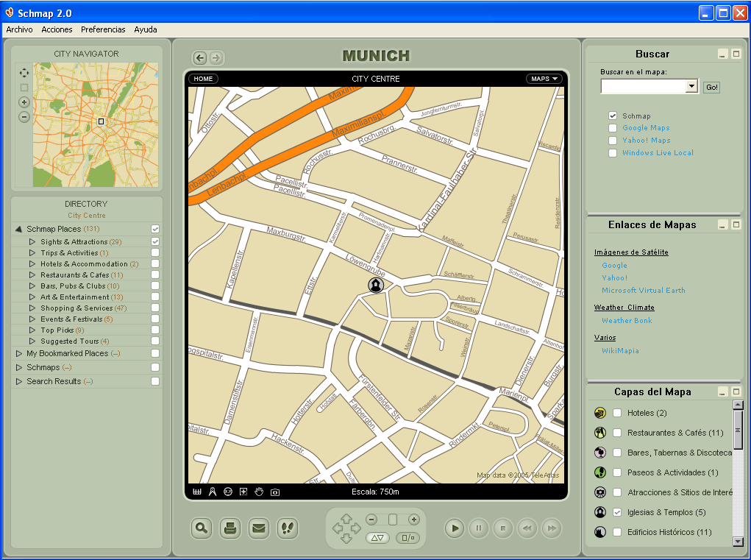The height and width of the screenshot is (560, 751).
Task: Check Restaurants & Cafes directory checkbox
Action: (x=155, y=274)
